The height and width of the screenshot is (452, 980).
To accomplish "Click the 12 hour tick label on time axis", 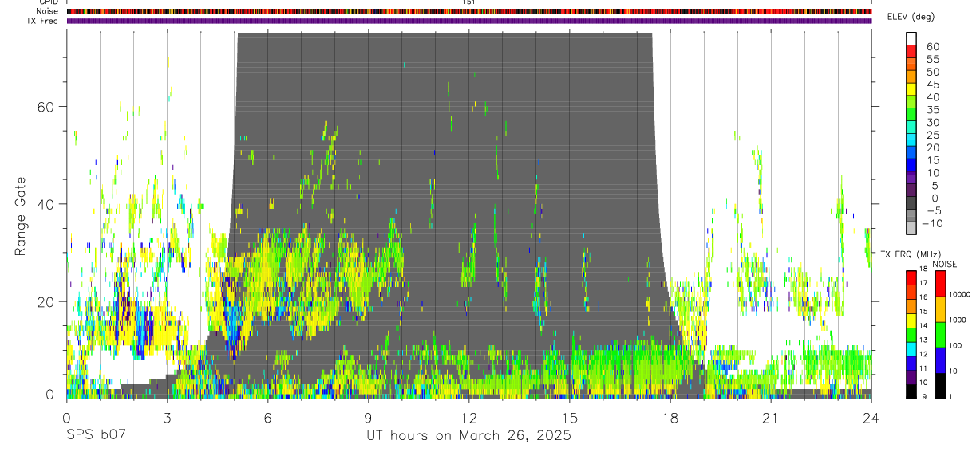I will [468, 418].
